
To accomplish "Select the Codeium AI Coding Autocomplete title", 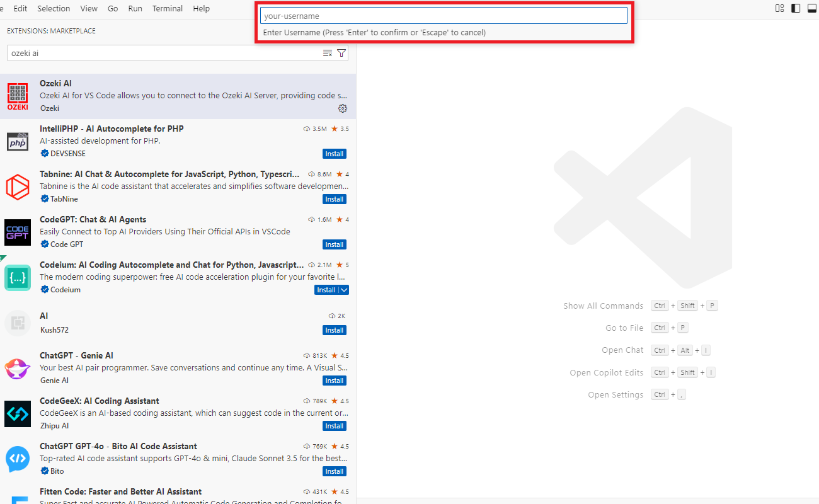I will (x=171, y=265).
